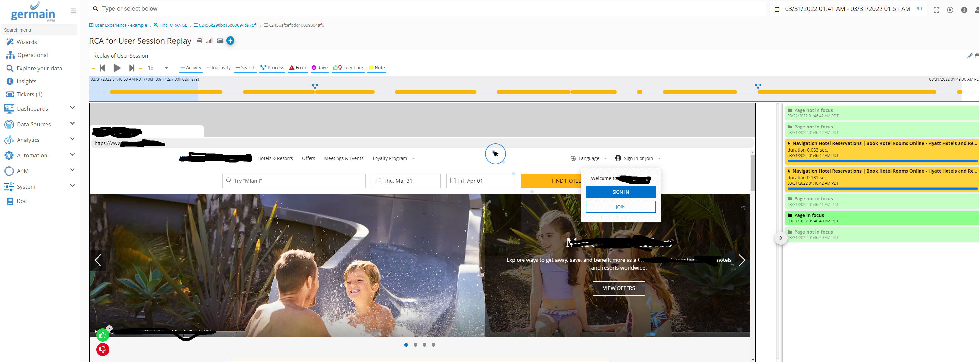Click green thumbs up feedback button

102,335
